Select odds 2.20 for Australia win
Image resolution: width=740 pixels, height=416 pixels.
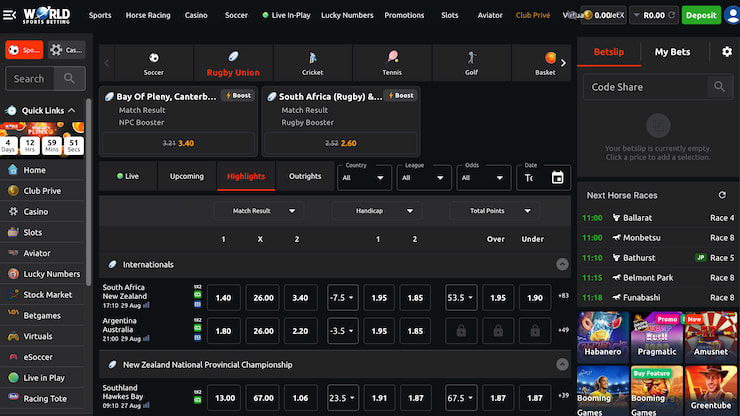pos(300,331)
